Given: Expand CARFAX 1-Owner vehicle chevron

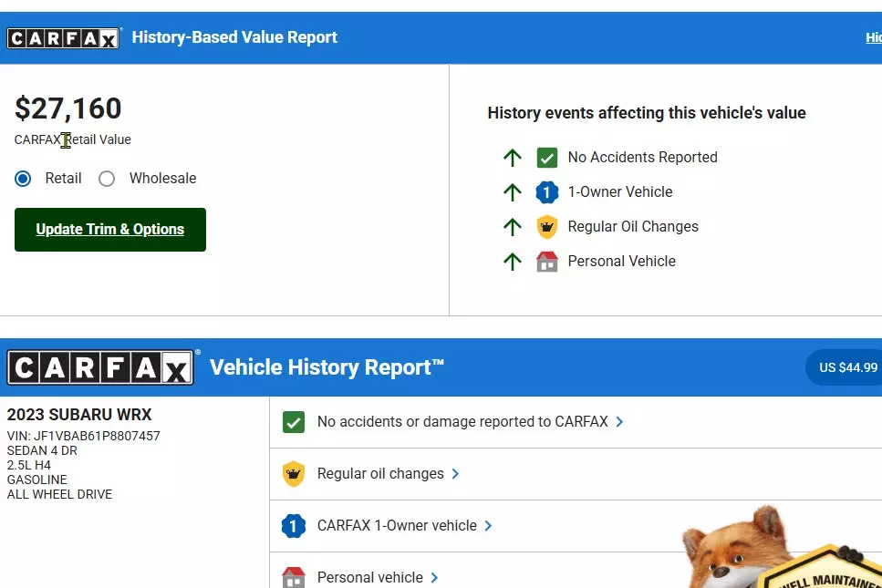Looking at the screenshot, I should click(x=488, y=526).
